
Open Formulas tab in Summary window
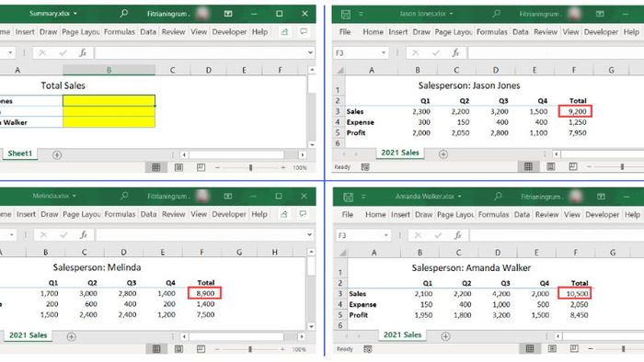tap(119, 31)
